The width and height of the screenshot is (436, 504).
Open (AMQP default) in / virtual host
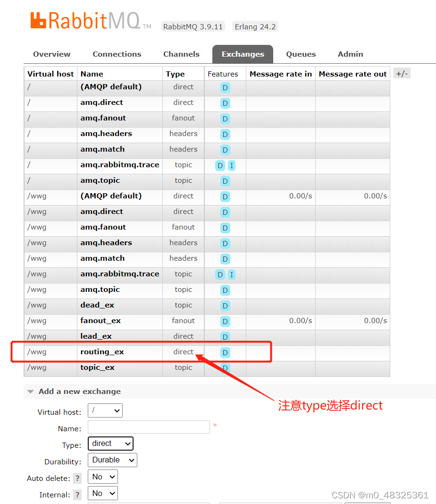(111, 87)
